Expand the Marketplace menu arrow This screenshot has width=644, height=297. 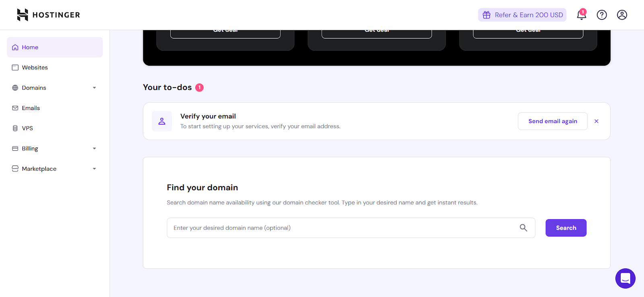[x=95, y=169]
